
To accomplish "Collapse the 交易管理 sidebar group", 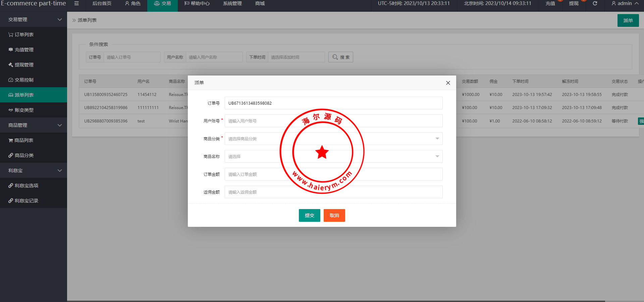I will point(34,19).
